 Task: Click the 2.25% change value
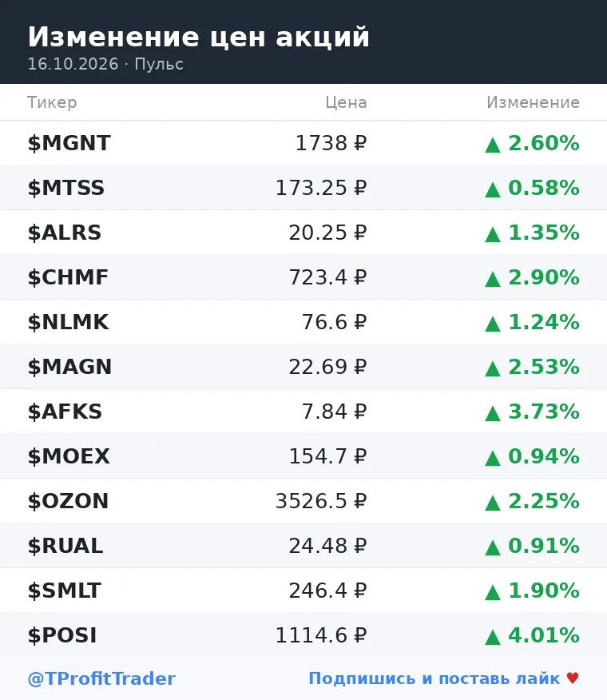point(544,501)
